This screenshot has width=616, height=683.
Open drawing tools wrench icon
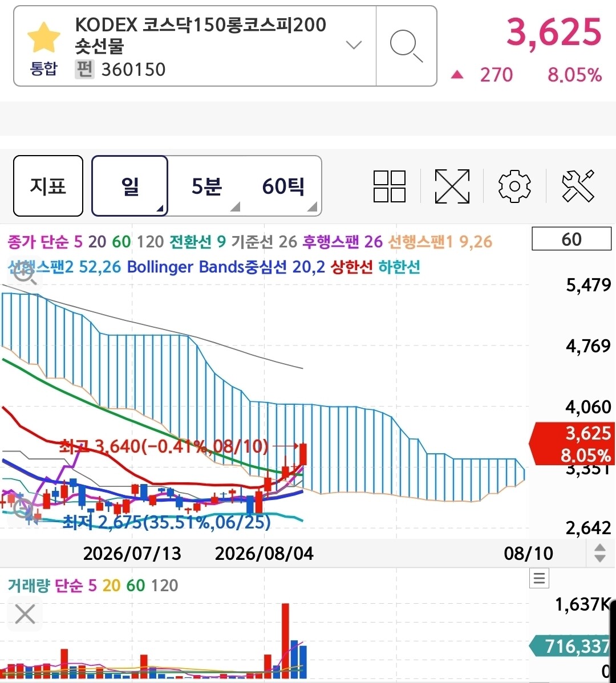(x=578, y=186)
